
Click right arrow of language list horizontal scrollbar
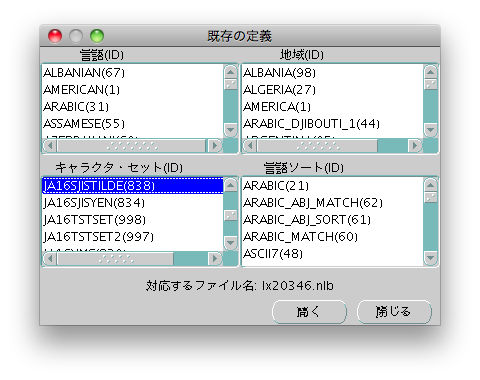pos(215,146)
